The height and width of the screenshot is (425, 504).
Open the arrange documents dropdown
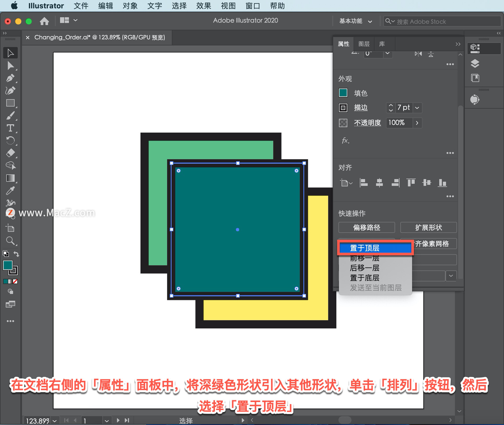tap(68, 20)
